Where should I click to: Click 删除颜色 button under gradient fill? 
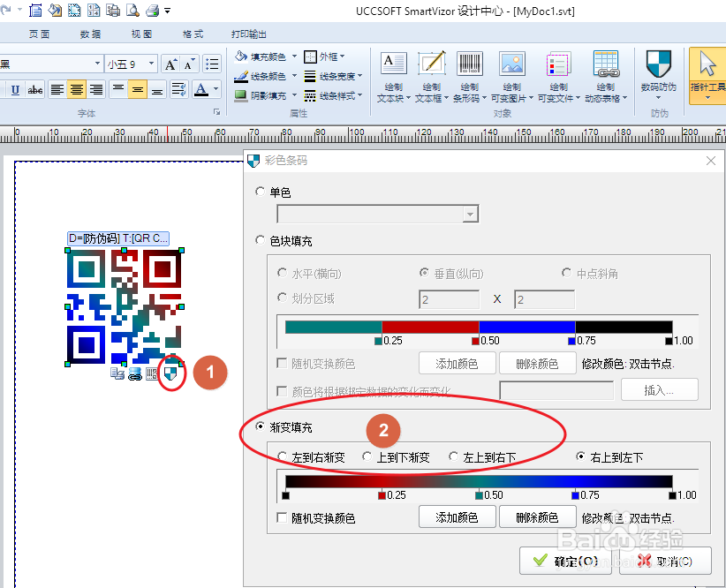coord(537,516)
